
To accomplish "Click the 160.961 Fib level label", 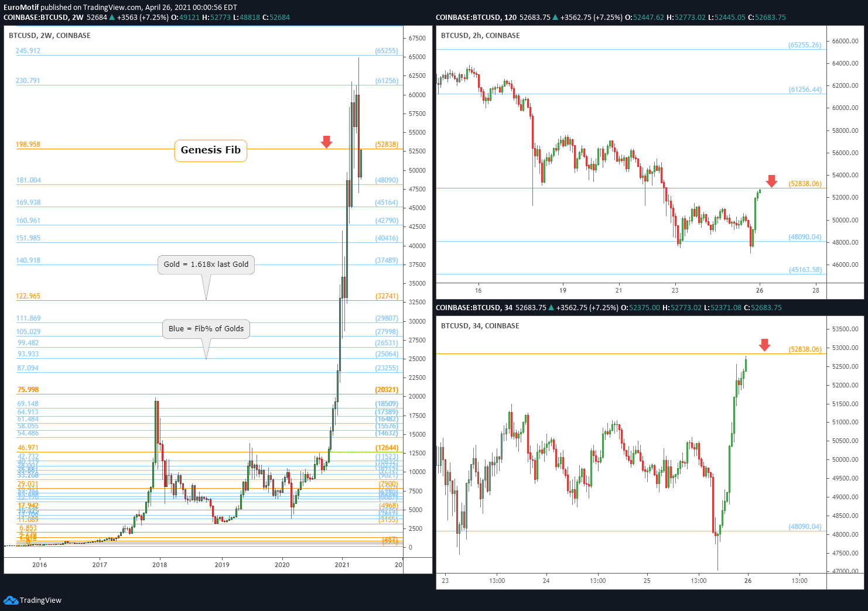I will pyautogui.click(x=29, y=221).
